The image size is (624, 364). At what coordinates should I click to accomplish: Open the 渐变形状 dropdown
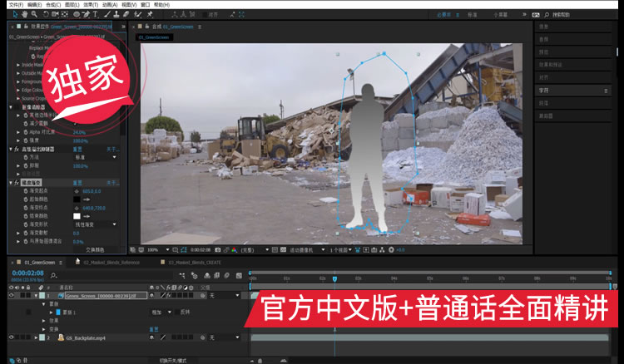coord(96,224)
